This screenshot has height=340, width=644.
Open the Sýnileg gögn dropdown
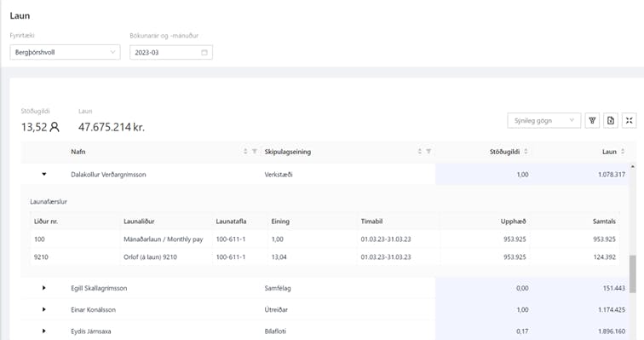click(543, 121)
